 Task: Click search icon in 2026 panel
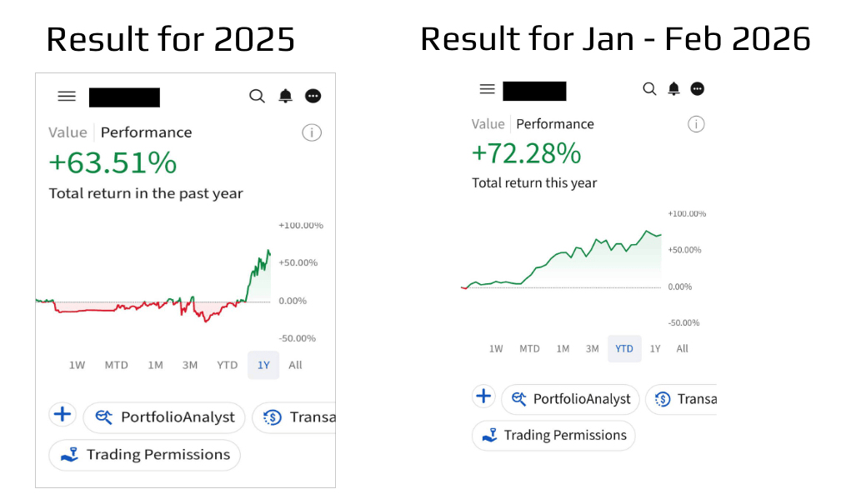click(x=649, y=89)
